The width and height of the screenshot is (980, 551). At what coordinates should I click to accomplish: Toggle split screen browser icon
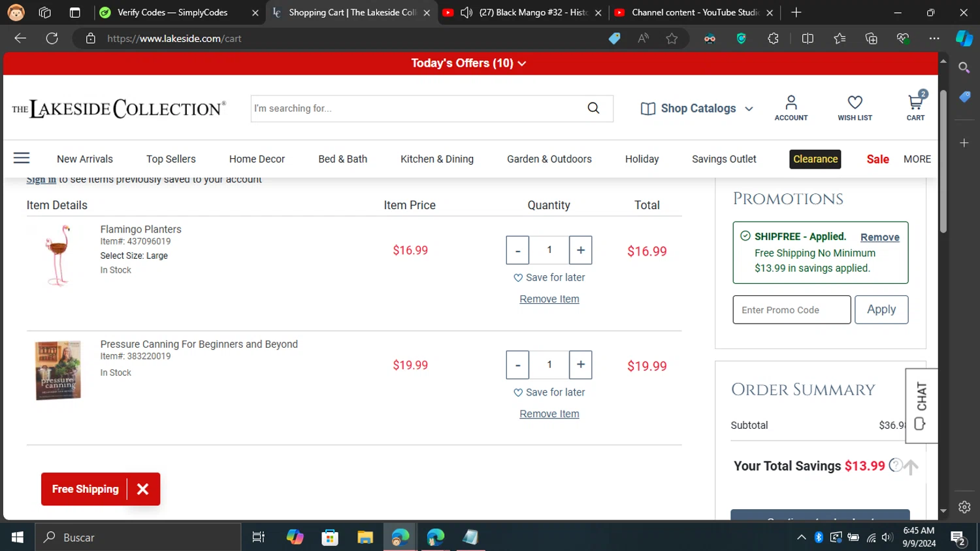(x=808, y=39)
